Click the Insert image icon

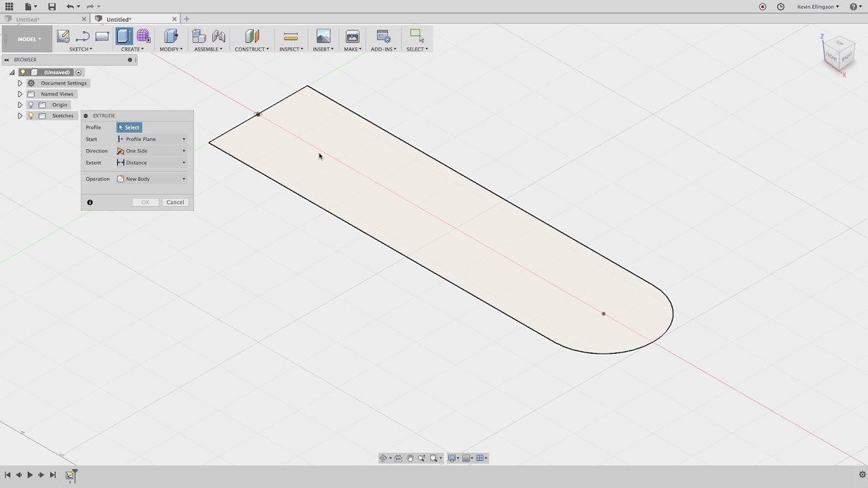[323, 37]
